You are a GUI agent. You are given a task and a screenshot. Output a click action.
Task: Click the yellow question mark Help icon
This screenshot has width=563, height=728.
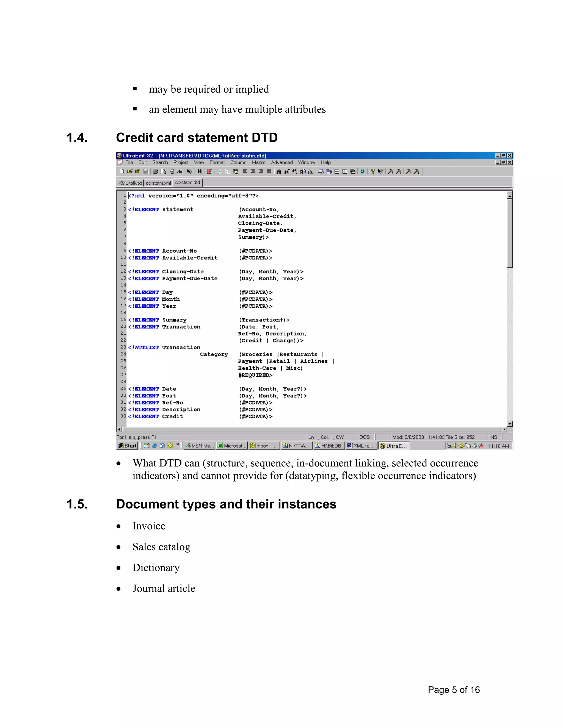373,171
